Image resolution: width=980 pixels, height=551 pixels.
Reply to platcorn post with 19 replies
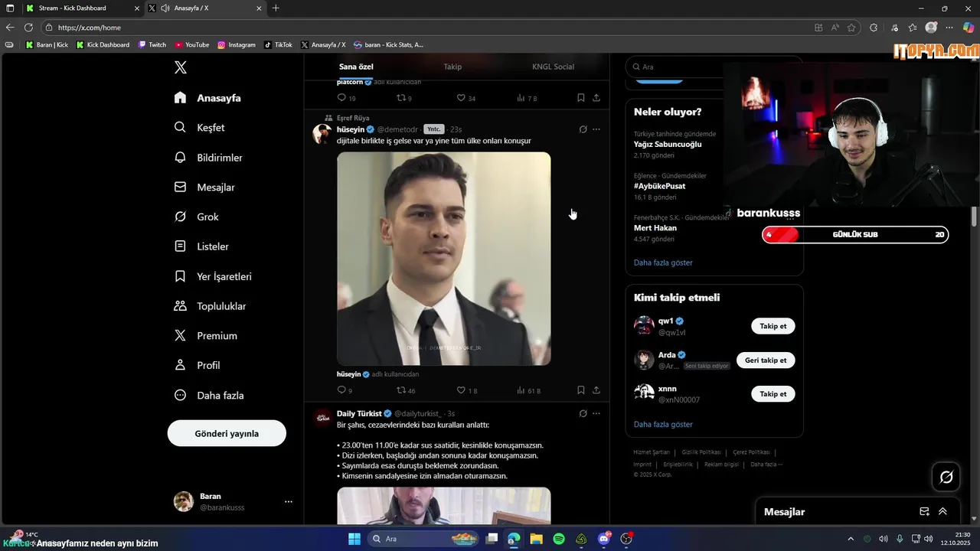coord(346,98)
